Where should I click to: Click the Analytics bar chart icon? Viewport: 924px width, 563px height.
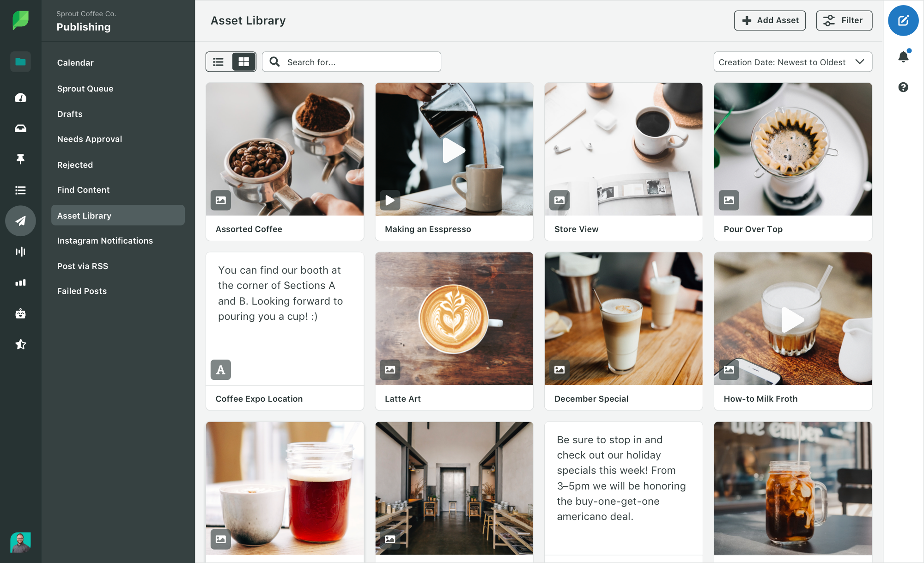coord(20,282)
